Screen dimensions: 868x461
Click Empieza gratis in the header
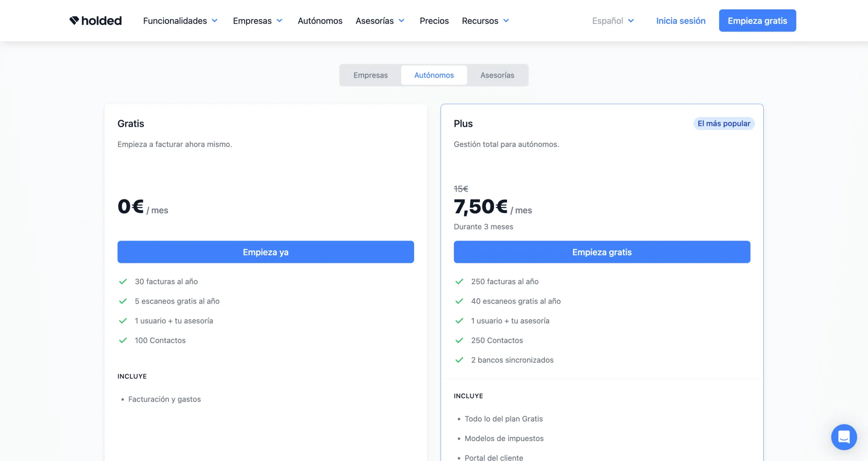(757, 20)
